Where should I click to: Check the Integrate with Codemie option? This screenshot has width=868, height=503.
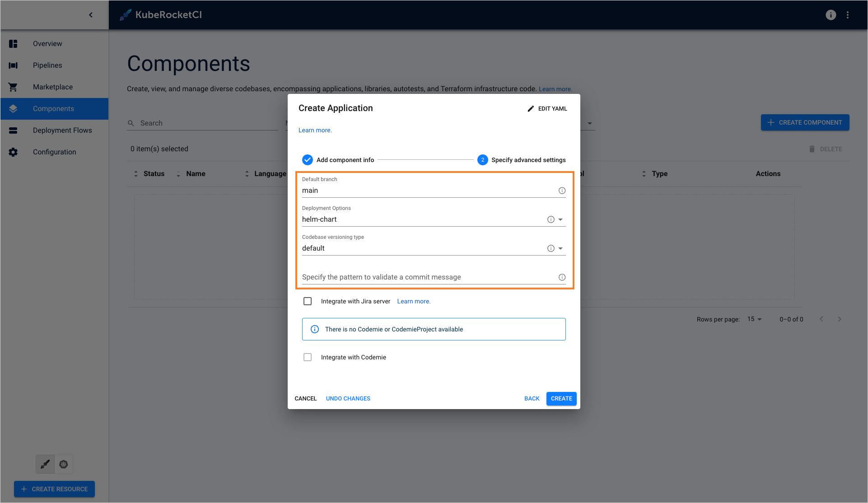(x=308, y=357)
